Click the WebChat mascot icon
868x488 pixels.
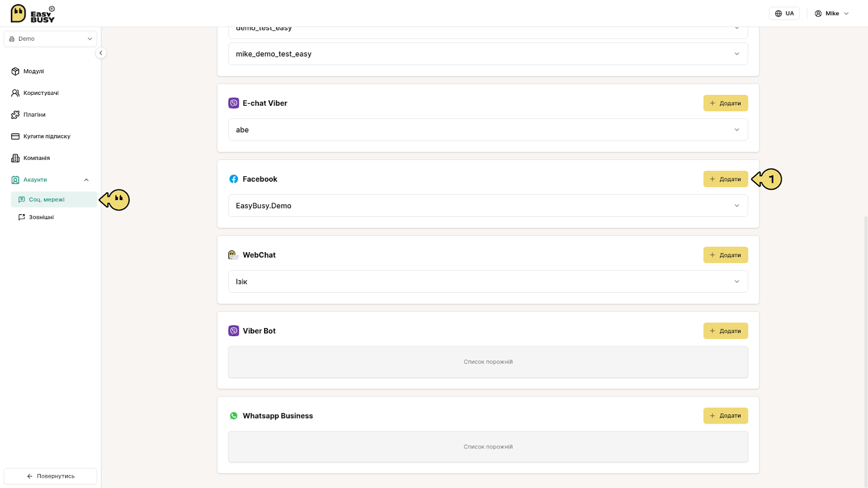[234, 255]
